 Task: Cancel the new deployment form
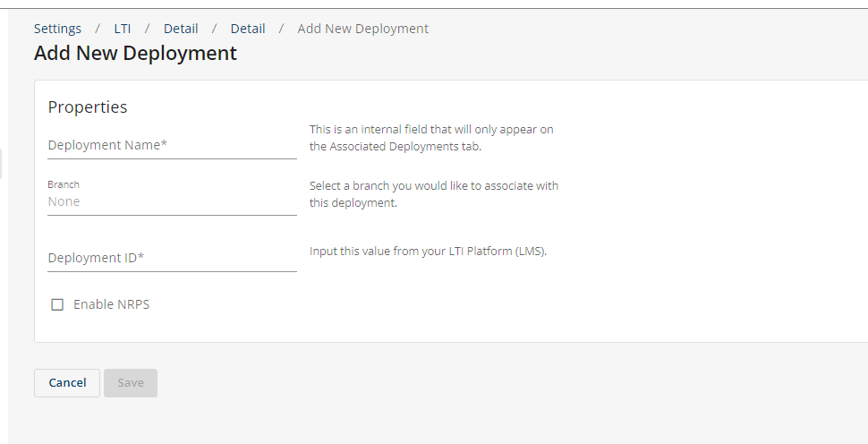tap(67, 383)
